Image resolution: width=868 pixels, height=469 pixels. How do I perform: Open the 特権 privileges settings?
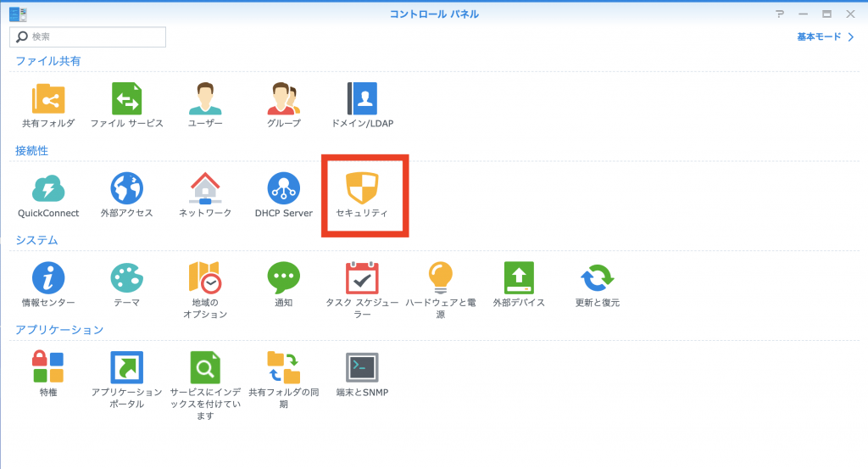[x=48, y=368]
